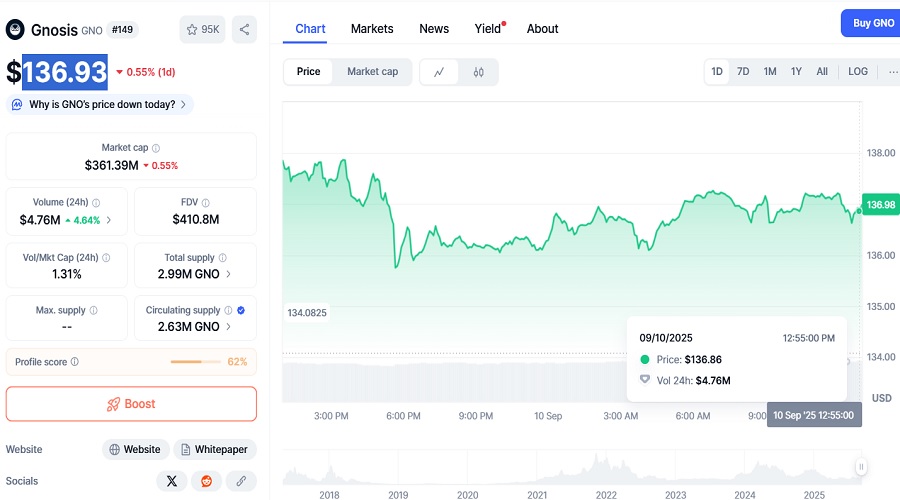The height and width of the screenshot is (500, 900).
Task: Select the 1M time range
Action: (770, 72)
